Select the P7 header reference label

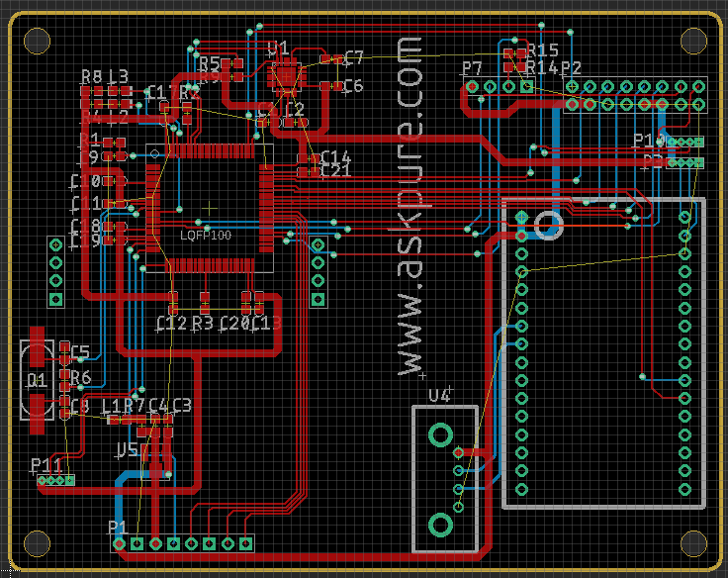pos(472,68)
